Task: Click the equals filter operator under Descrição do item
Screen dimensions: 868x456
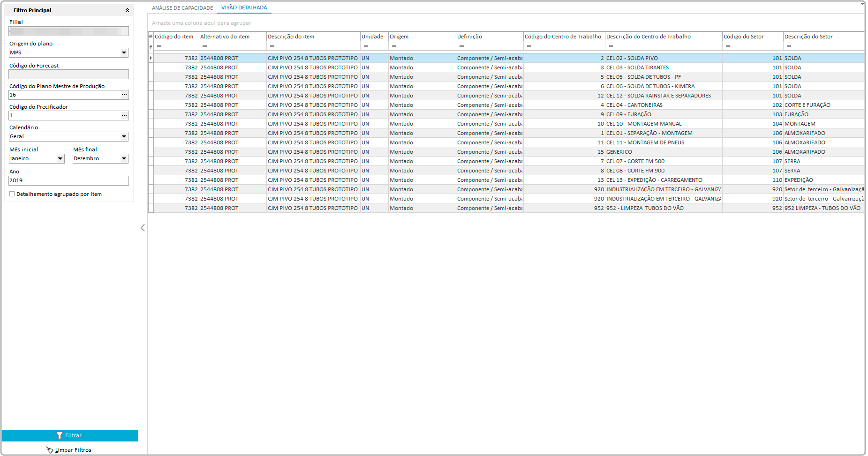Action: pyautogui.click(x=272, y=46)
